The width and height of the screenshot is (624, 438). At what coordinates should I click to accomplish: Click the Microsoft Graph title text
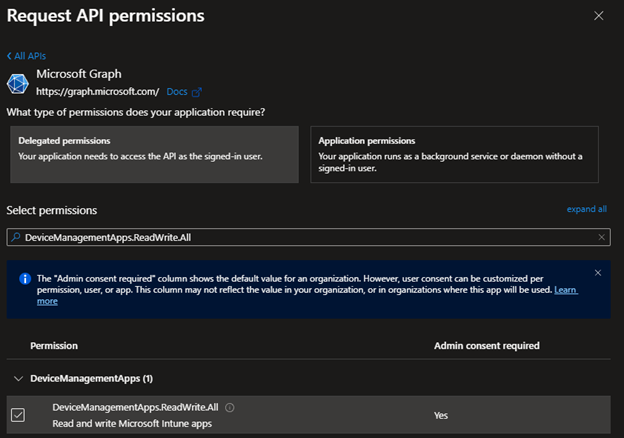[79, 74]
